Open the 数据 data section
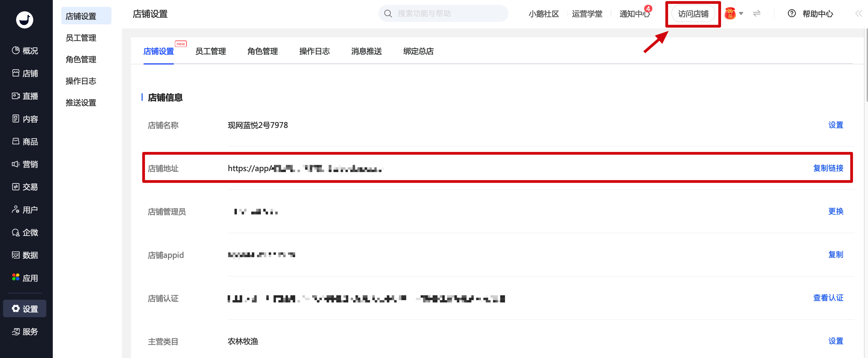 25,255
